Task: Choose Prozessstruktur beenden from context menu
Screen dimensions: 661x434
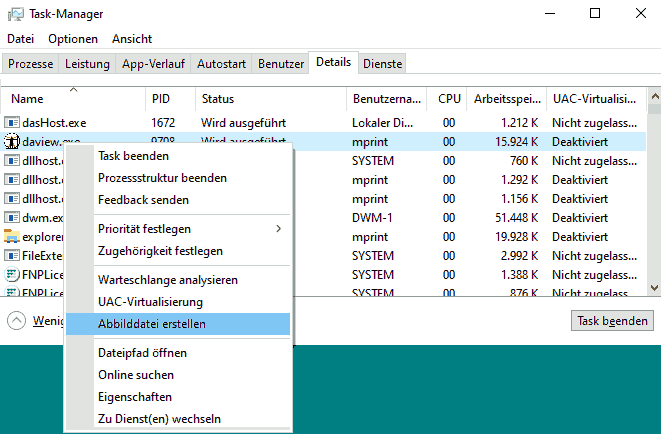Action: [x=178, y=178]
